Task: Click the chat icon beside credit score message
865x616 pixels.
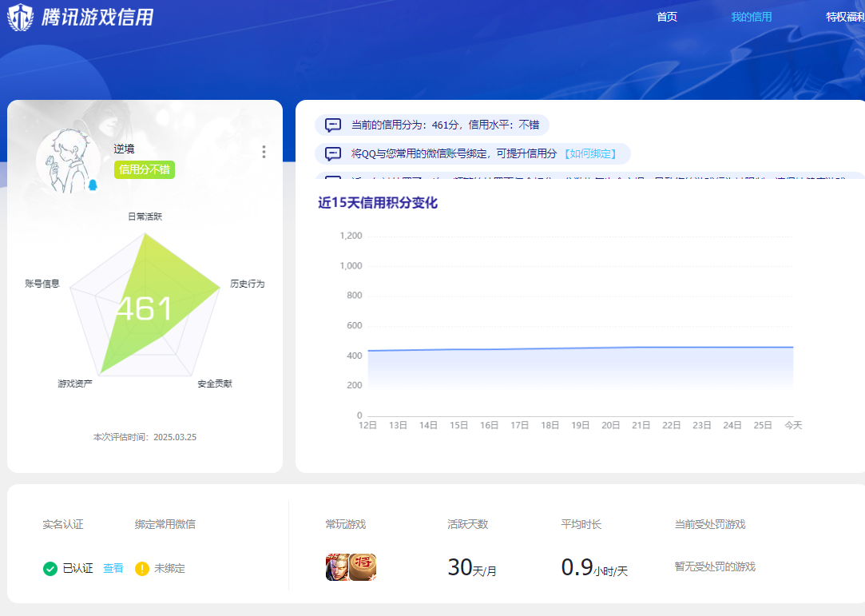Action: pos(332,125)
